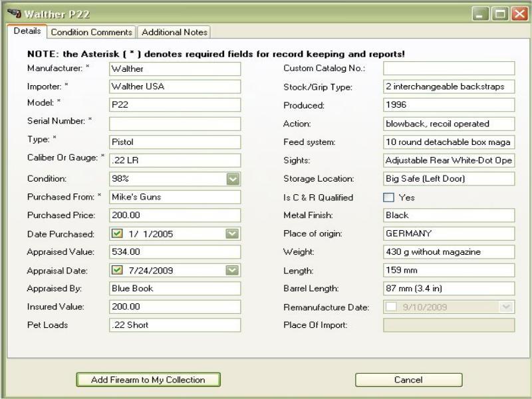Select the Details tab
The image size is (532, 399).
coord(27,31)
